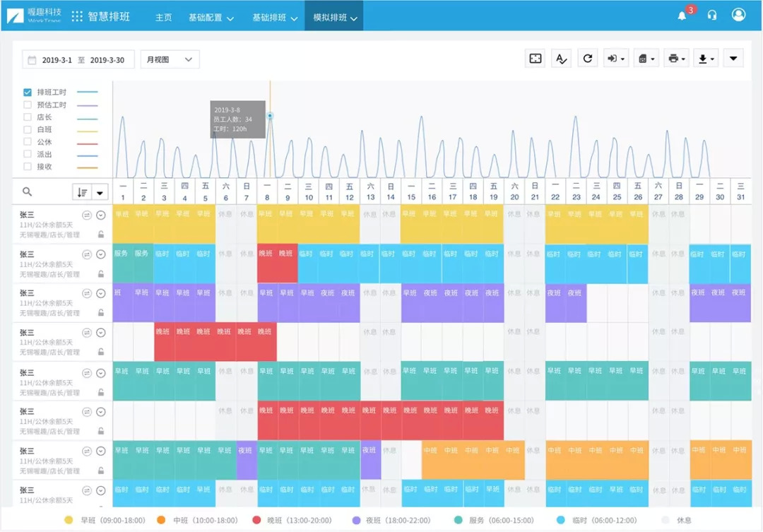Click the employee search magnifier icon

28,191
